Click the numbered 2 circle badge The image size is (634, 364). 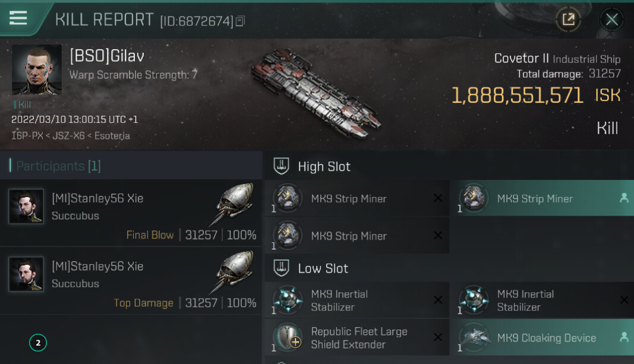coord(38,343)
